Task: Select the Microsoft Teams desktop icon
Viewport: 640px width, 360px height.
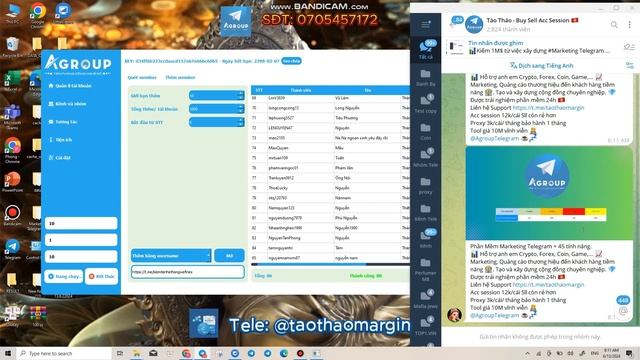Action: (x=12, y=116)
